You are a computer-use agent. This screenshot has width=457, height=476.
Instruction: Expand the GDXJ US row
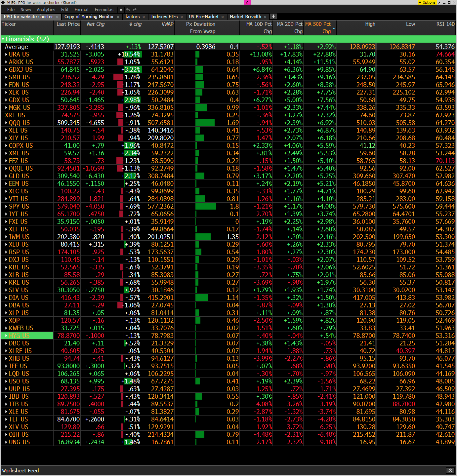6,70
